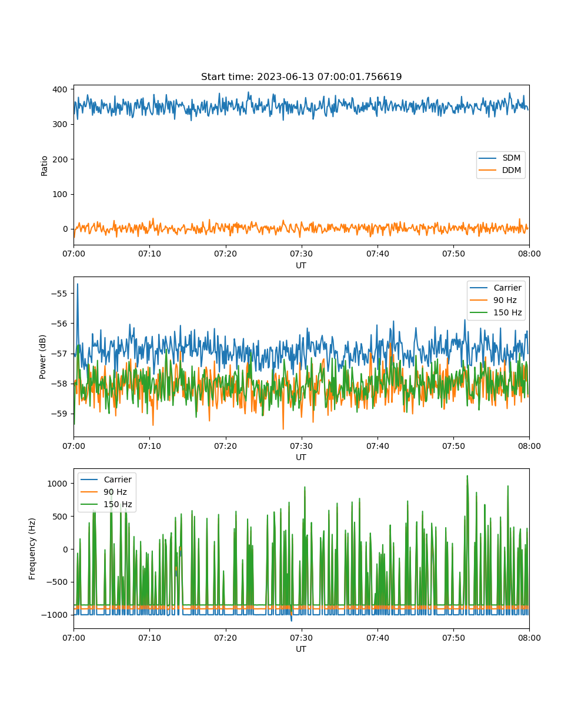Select Carrier in the Frequency plot legend

118,479
